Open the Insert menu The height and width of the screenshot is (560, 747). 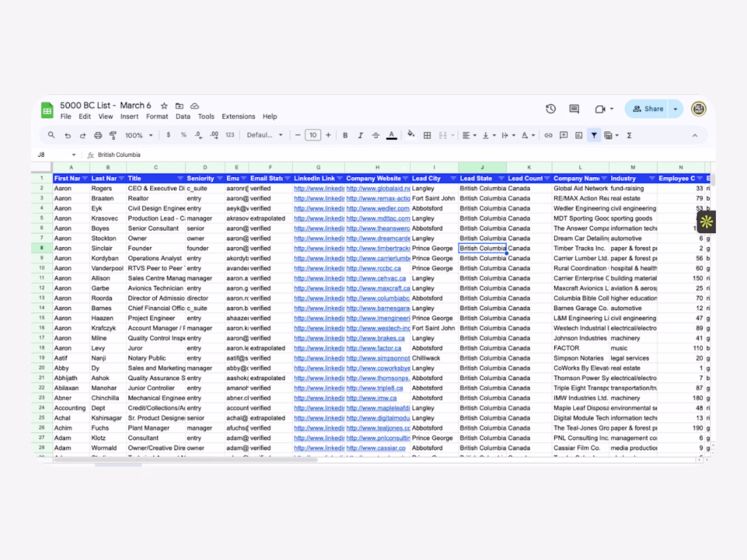[x=129, y=117]
